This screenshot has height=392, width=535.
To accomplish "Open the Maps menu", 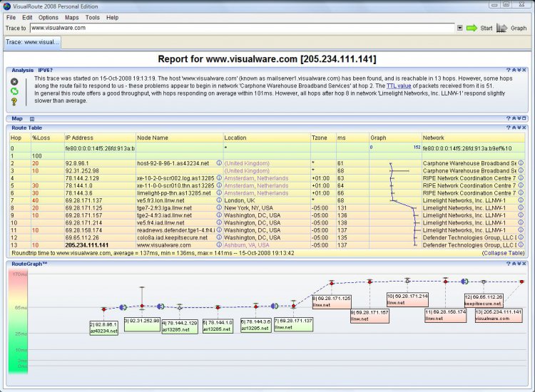I will tap(71, 17).
